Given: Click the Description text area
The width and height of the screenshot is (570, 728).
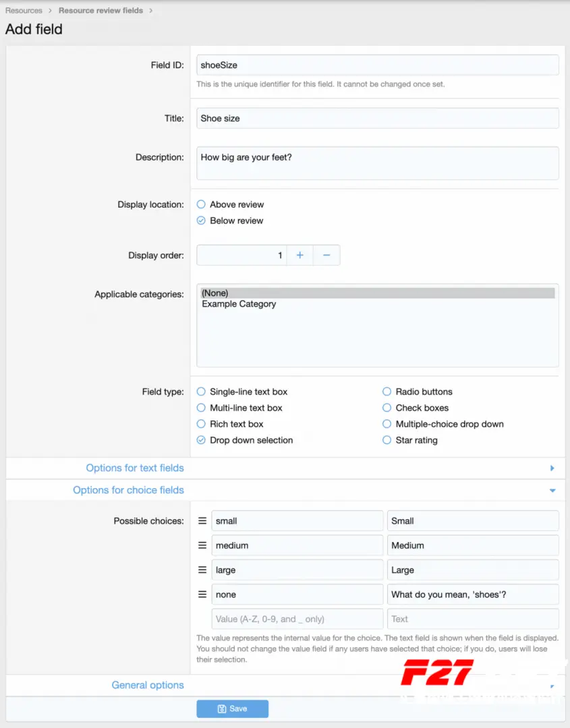Looking at the screenshot, I should [378, 163].
